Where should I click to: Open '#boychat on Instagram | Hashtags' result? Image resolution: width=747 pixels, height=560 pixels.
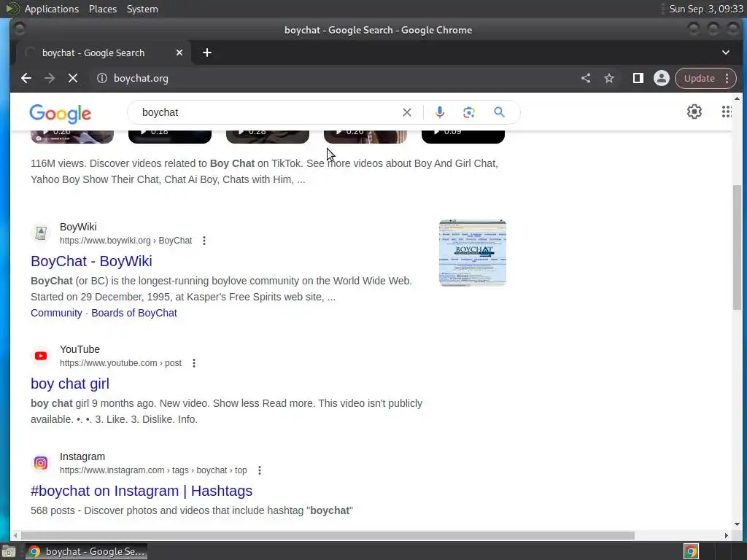[142, 491]
